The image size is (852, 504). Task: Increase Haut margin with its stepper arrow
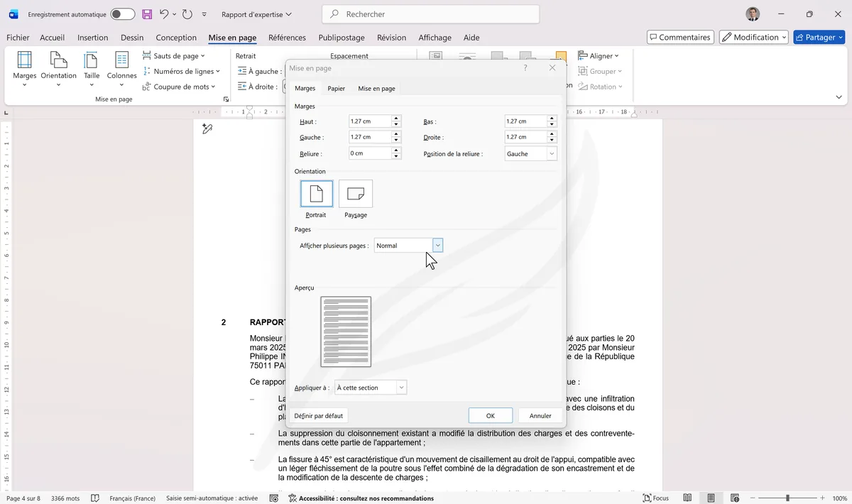point(397,118)
